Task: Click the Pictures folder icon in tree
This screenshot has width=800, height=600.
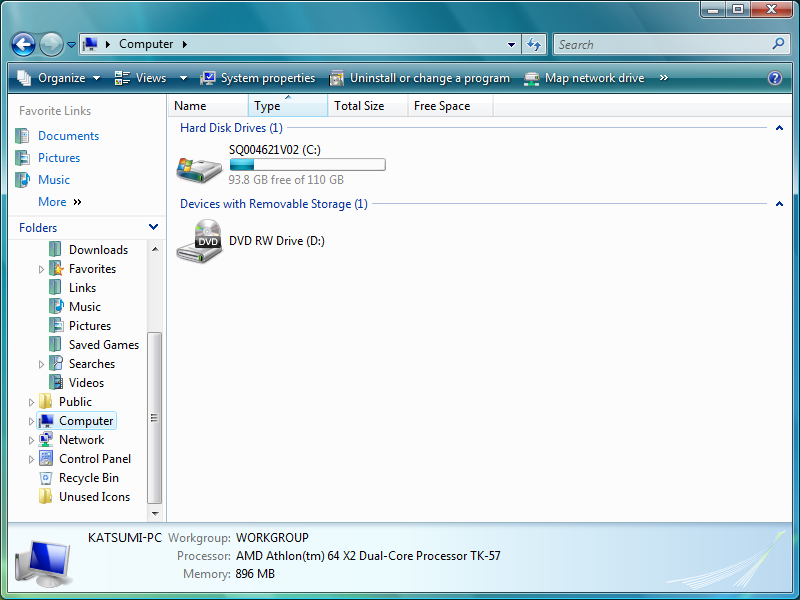Action: click(x=56, y=325)
